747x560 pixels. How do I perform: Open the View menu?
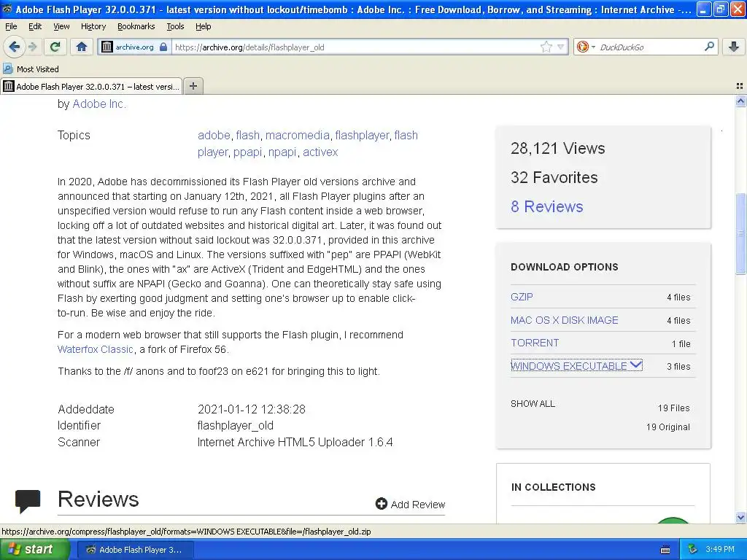click(x=61, y=26)
